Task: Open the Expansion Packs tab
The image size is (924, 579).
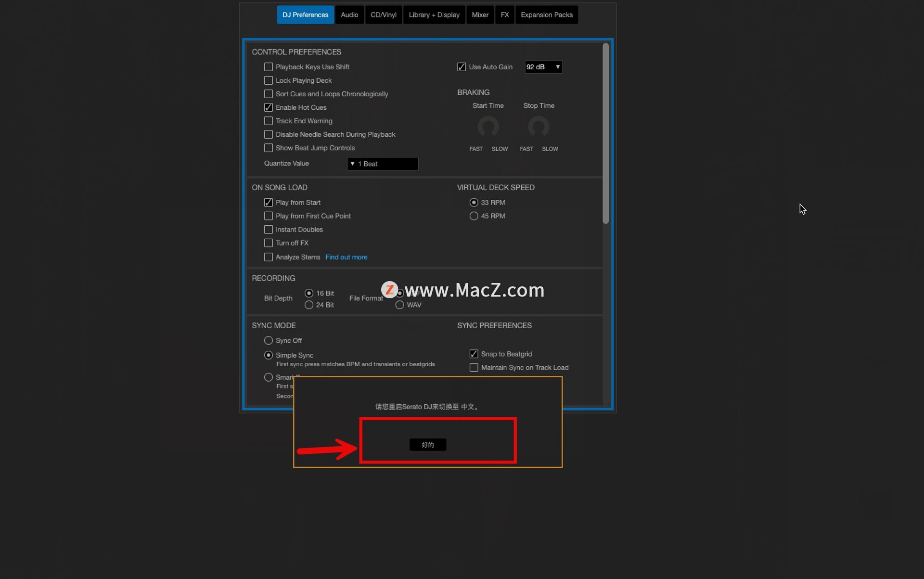Action: pyautogui.click(x=547, y=15)
